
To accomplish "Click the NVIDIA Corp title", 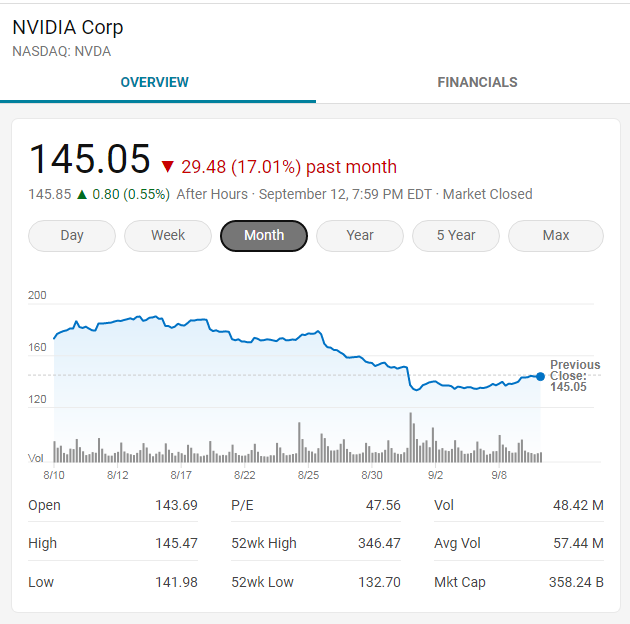I will pos(68,27).
